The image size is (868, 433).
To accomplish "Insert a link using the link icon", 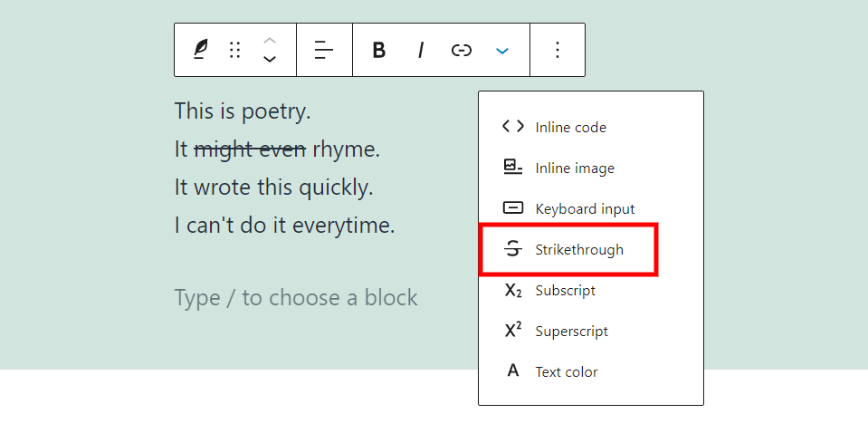I will click(462, 51).
